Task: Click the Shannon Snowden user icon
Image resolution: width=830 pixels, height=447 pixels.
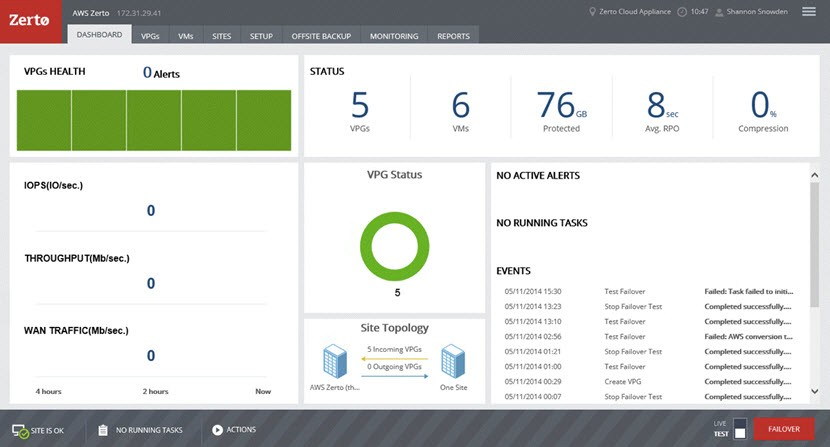Action: coord(720,12)
